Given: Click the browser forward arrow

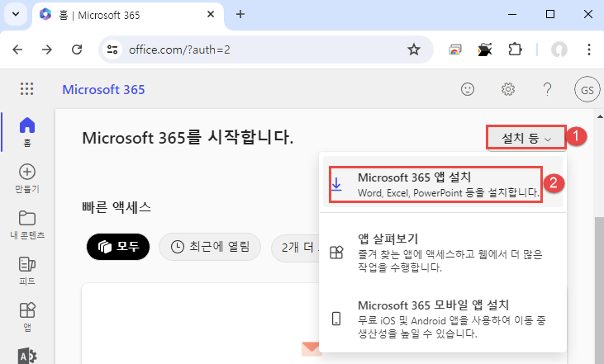Looking at the screenshot, I should tap(47, 50).
